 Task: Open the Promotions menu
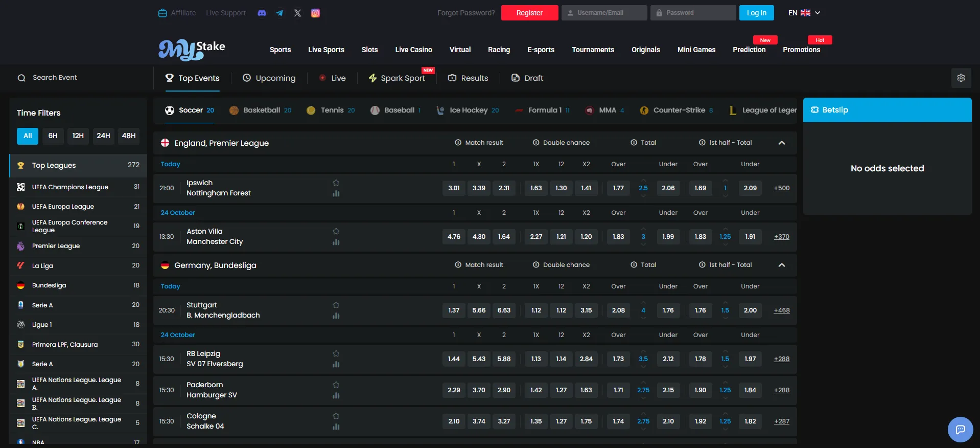801,50
